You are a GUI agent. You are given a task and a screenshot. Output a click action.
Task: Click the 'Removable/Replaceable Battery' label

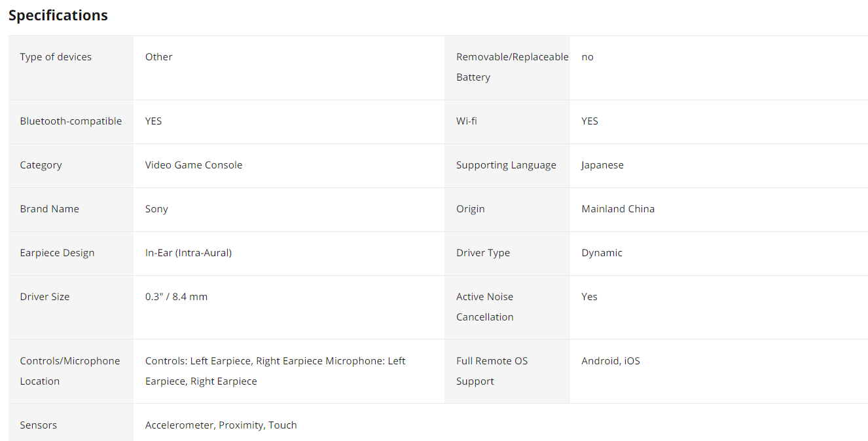point(512,67)
